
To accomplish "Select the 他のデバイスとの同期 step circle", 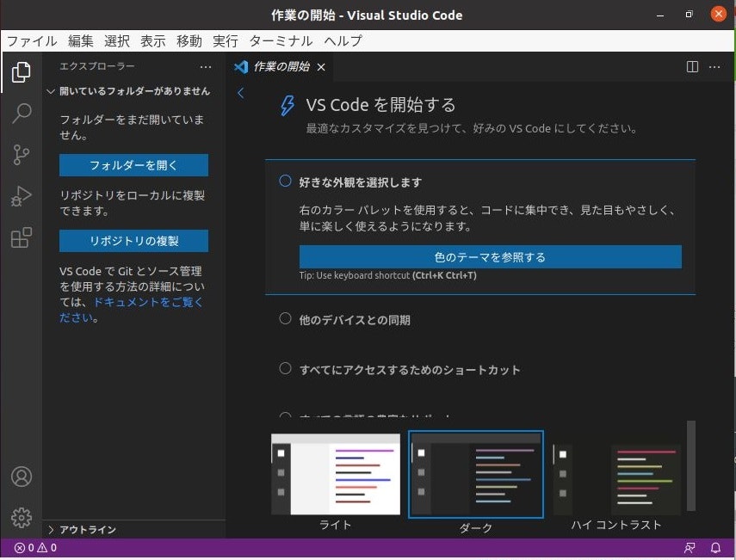I will 285,319.
